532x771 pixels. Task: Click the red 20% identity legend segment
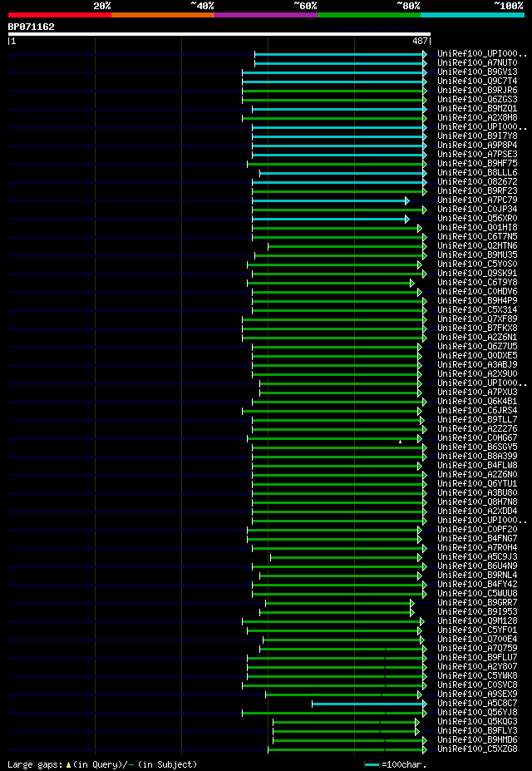[60, 15]
